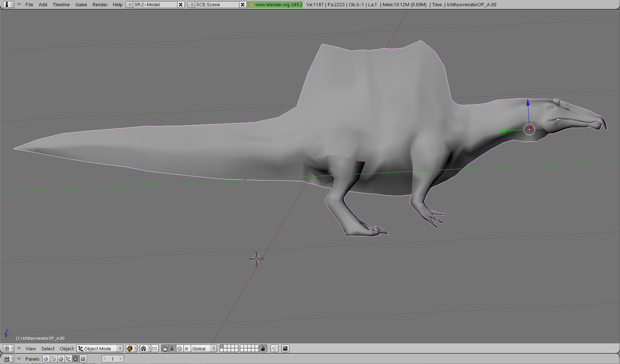Open the 3D view window type selector
The image size is (620, 364).
pyautogui.click(x=8, y=348)
